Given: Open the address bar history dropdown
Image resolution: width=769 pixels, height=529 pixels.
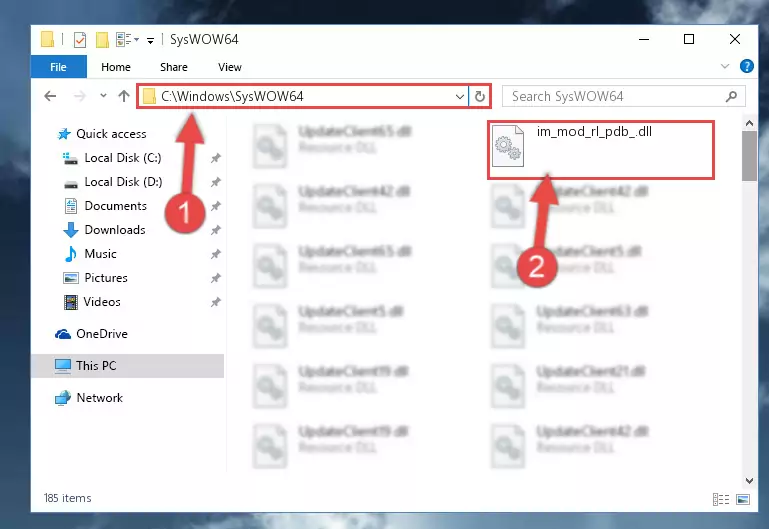Looking at the screenshot, I should pos(460,97).
